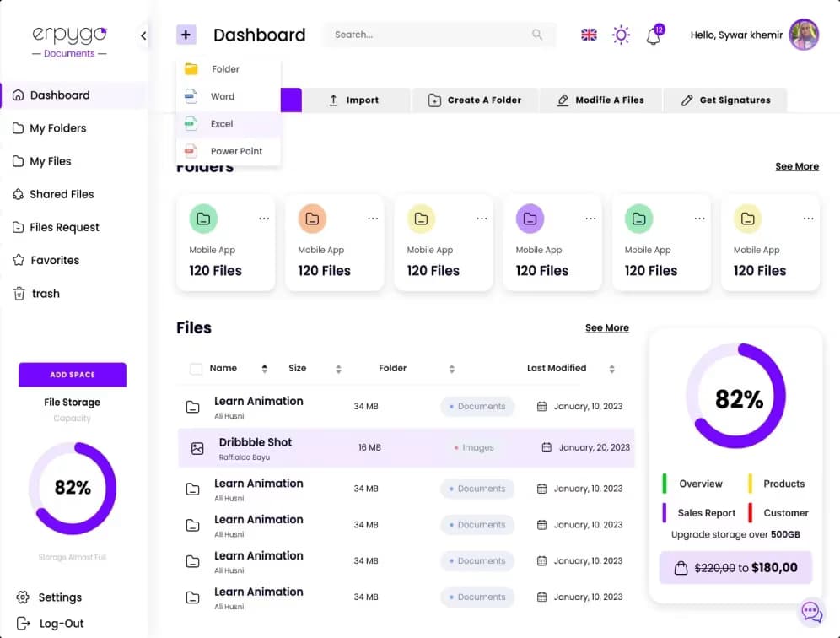The image size is (840, 638).
Task: Collapse the sidebar with chevron arrow
Action: point(143,35)
